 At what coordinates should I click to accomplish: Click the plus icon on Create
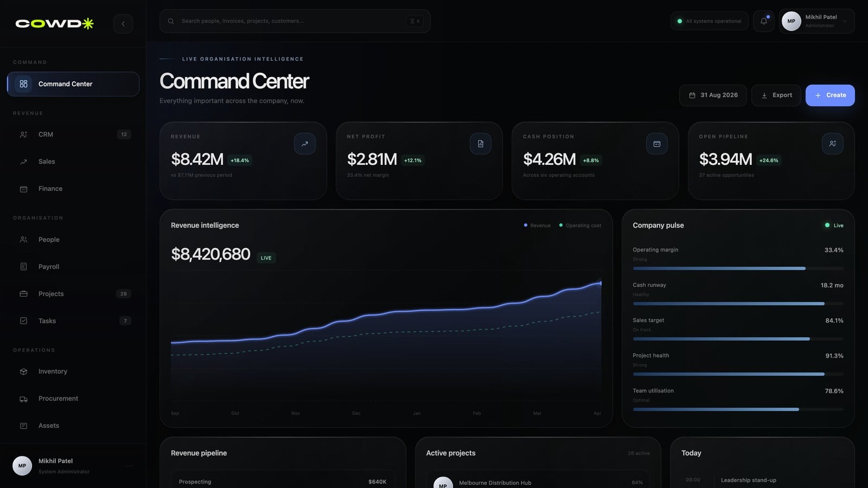coord(818,95)
